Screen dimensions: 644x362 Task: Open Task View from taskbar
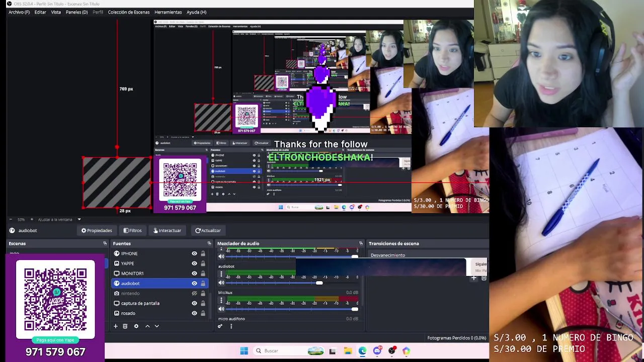333,351
